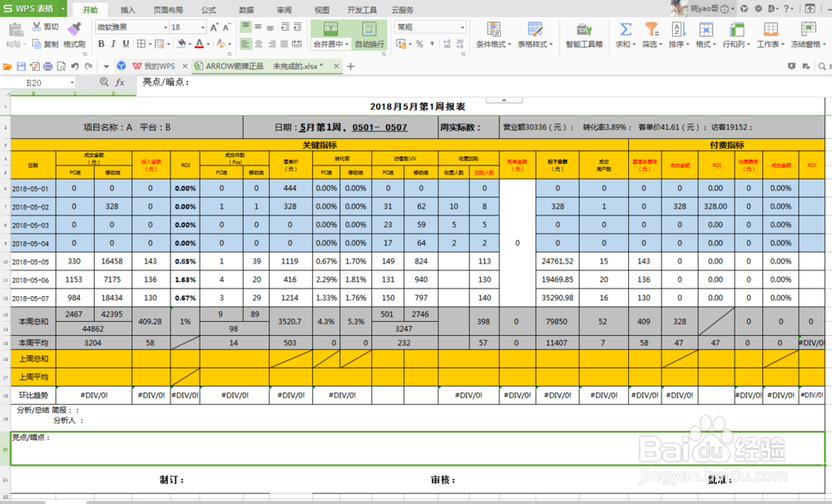
Task: Close the ARROW箭牌正品 xlsx document tab
Action: pos(336,67)
